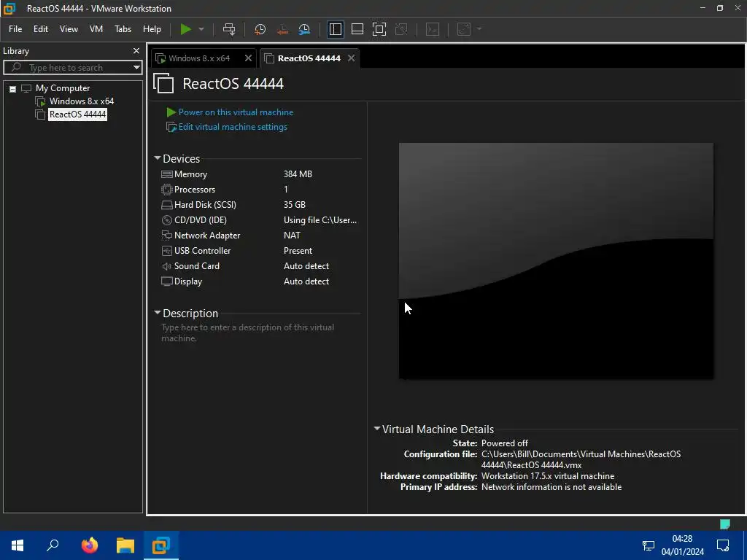
Task: Click the green Power On play icon in toolbar
Action: (x=185, y=29)
